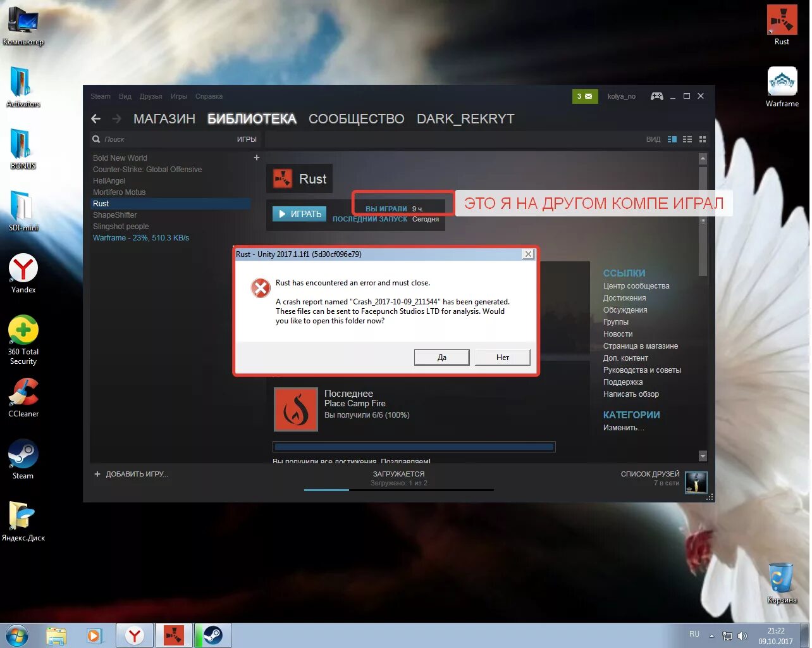
Task: Open the ИГРЫ library filter dropdown
Action: [247, 139]
